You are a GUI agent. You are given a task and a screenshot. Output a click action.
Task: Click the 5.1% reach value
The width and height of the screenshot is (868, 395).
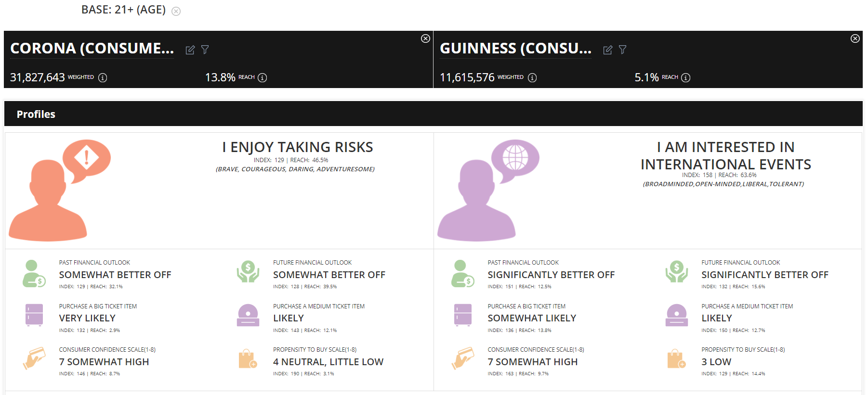(646, 77)
